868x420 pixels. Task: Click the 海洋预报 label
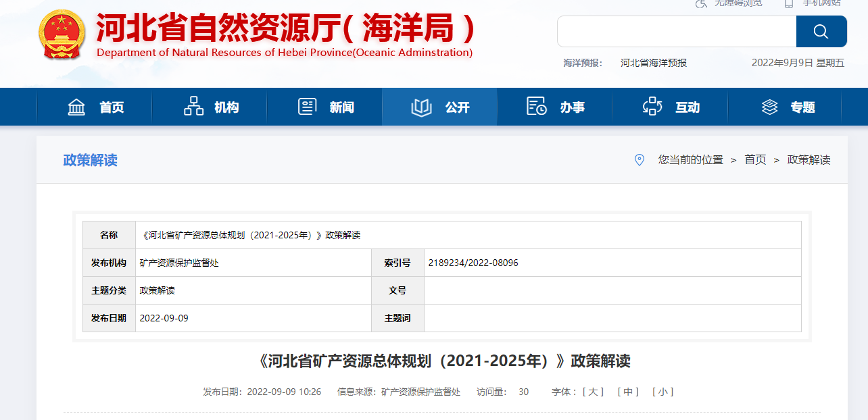pyautogui.click(x=583, y=63)
